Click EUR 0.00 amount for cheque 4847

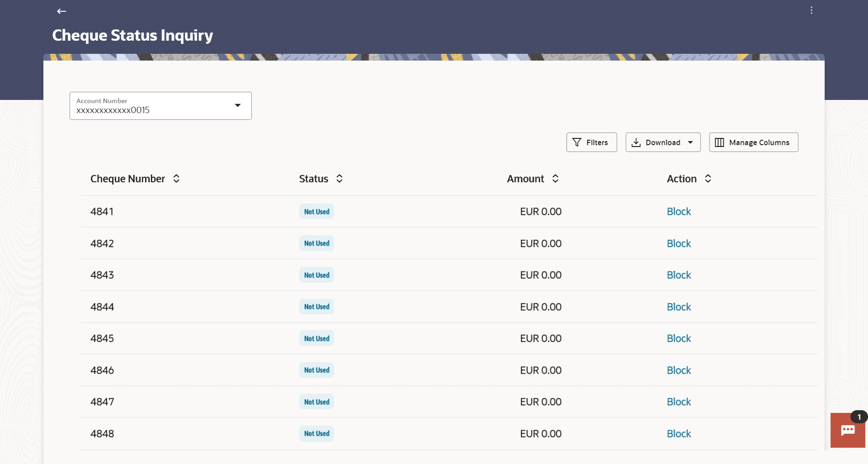(541, 402)
